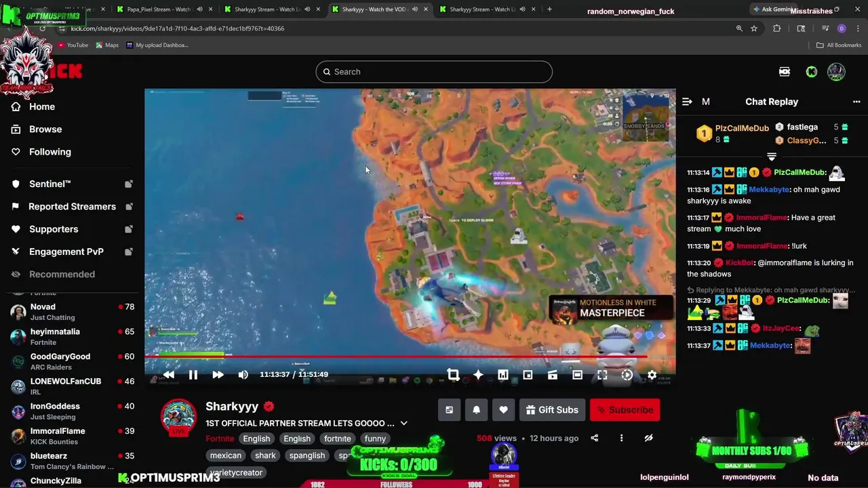Open the channel panel card icon button
The width and height of the screenshot is (868, 488).
click(x=449, y=410)
